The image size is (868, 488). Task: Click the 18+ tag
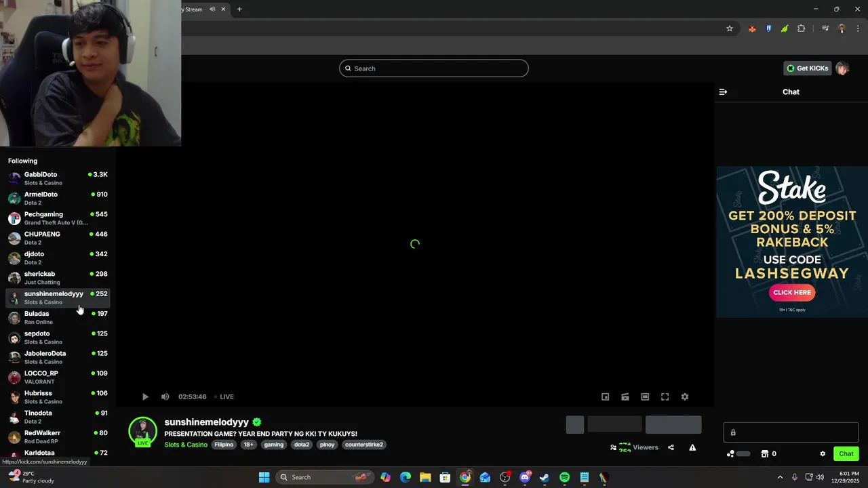[249, 445]
